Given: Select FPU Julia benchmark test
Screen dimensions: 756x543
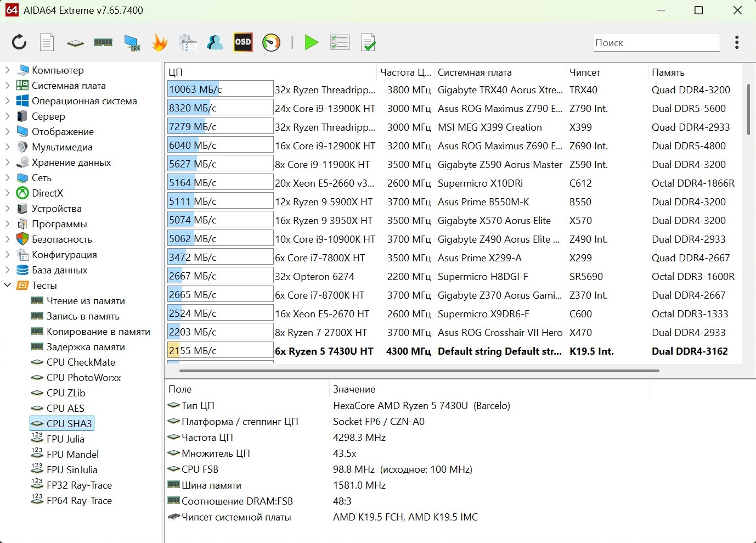Looking at the screenshot, I should coord(65,439).
